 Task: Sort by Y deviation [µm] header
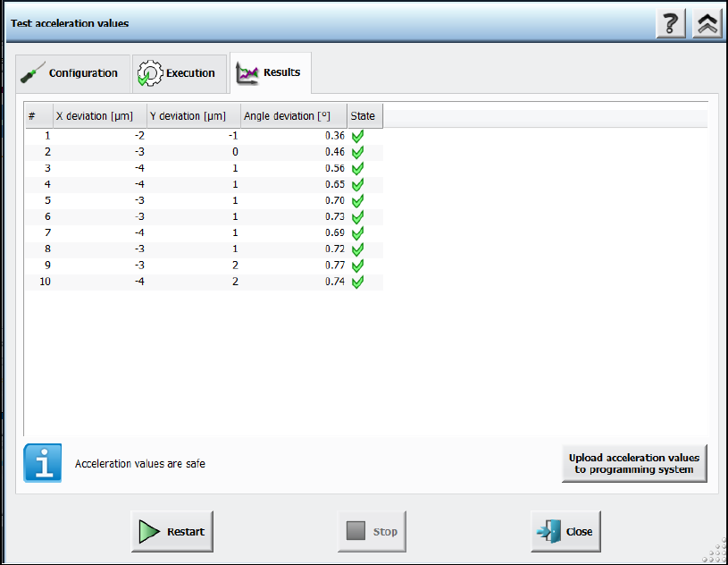(194, 115)
